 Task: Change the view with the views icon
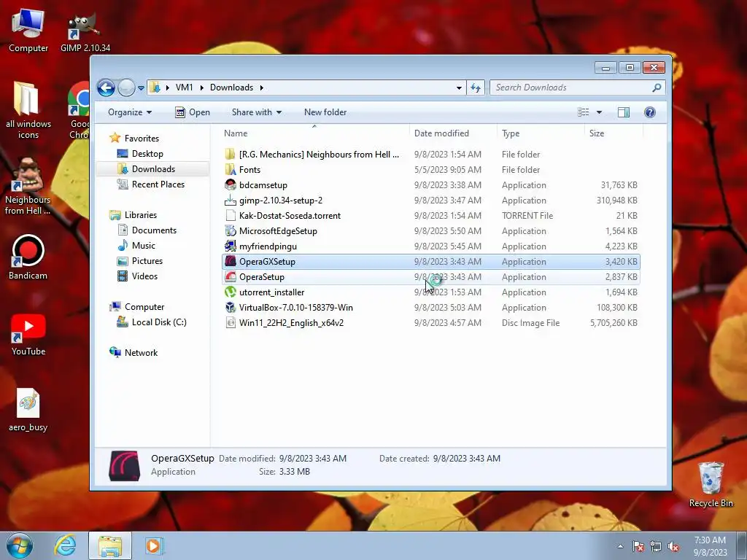(583, 112)
